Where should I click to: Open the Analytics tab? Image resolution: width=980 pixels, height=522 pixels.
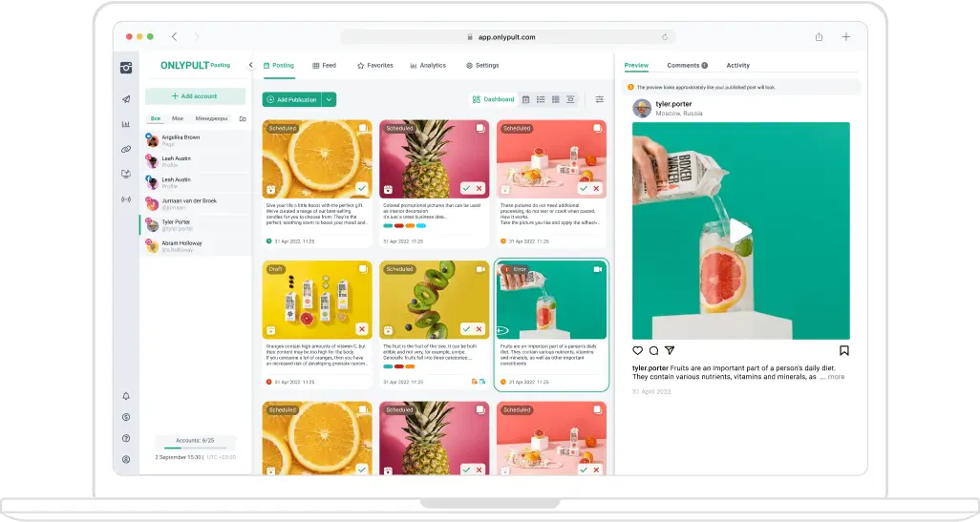pyautogui.click(x=428, y=66)
